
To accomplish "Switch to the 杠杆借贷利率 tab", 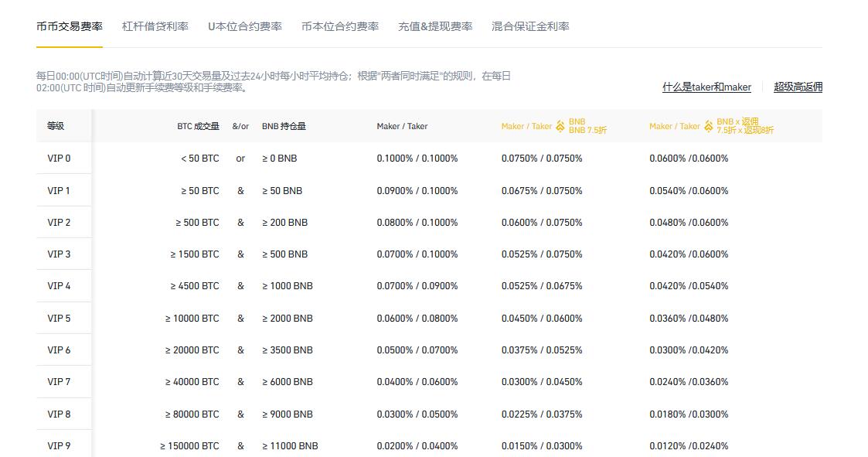I will tap(155, 26).
